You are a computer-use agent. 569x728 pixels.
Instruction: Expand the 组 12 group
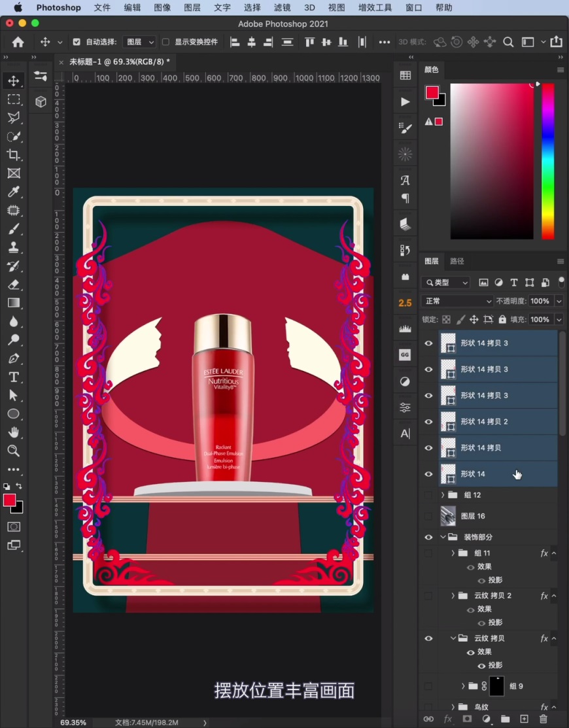(x=443, y=495)
